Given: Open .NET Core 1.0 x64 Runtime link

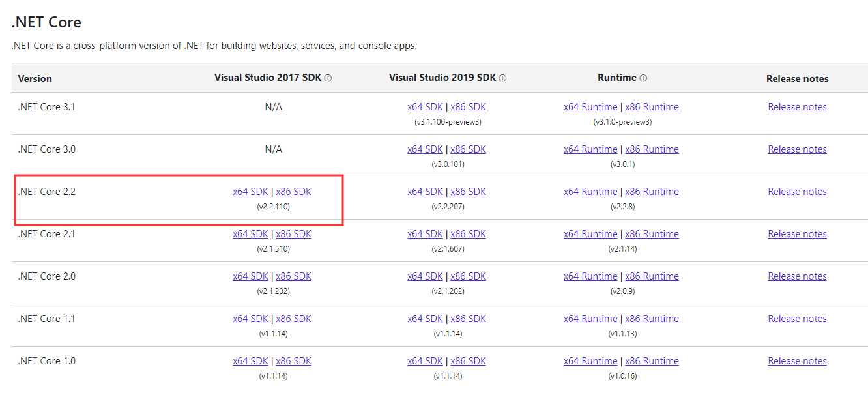Looking at the screenshot, I should click(590, 361).
